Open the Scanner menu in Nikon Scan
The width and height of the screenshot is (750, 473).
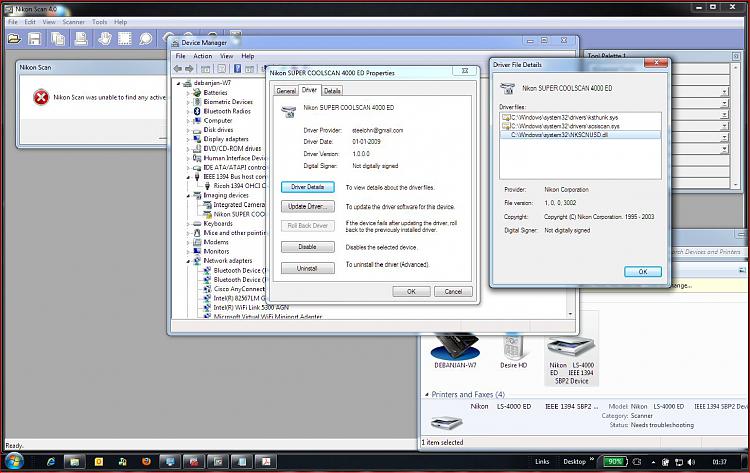[73, 22]
